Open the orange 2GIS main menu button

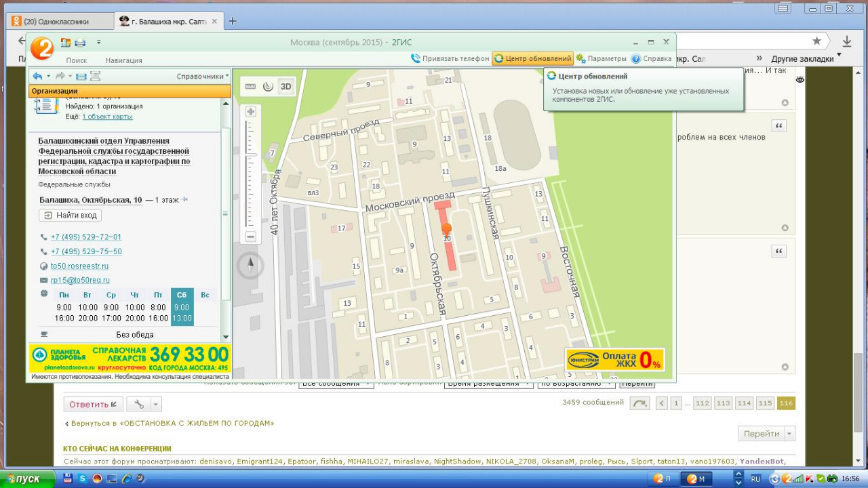(x=42, y=48)
